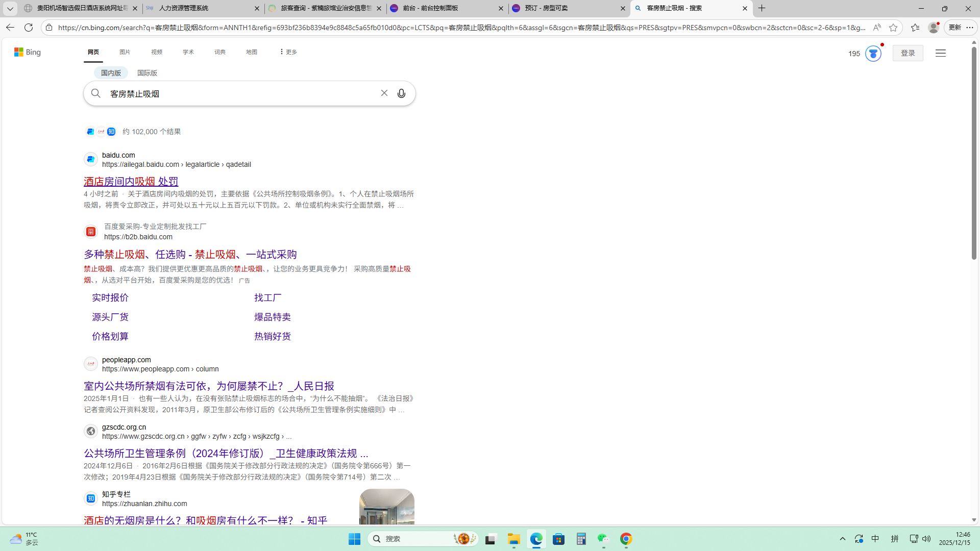The image size is (980, 551).
Task: Open the tab list dropdown arrow
Action: (10, 8)
